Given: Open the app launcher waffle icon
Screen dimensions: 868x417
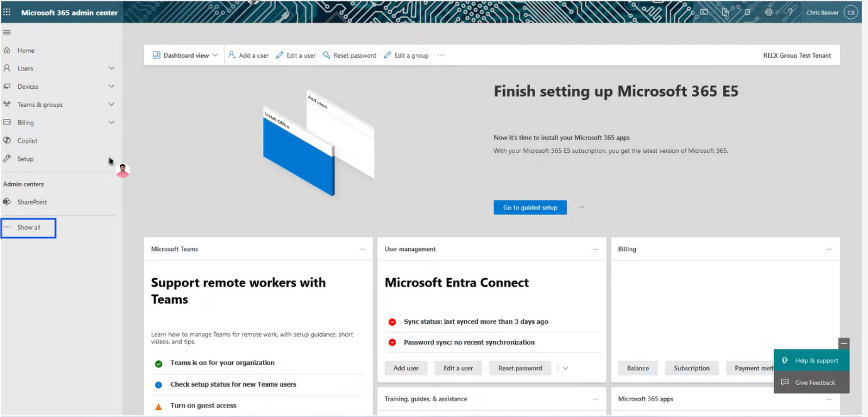Looking at the screenshot, I should [7, 13].
